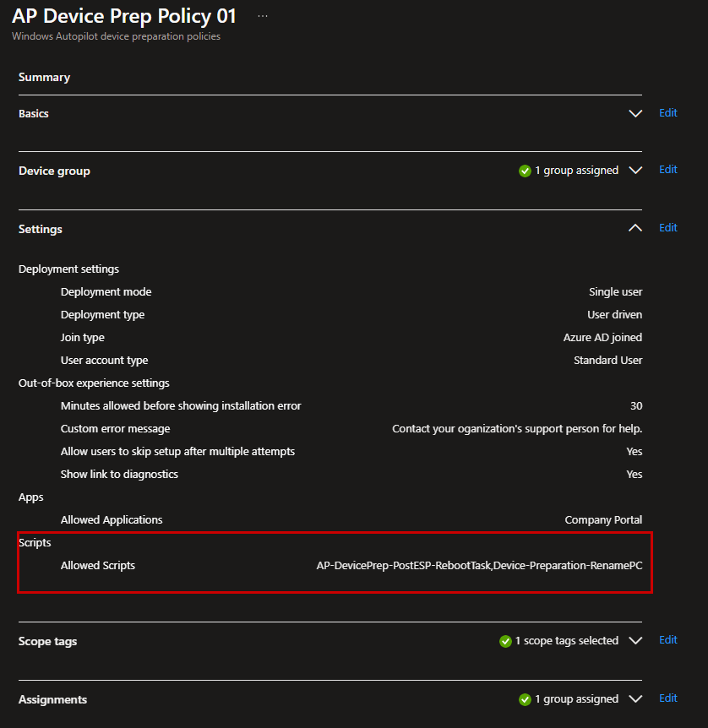Expand the Device group section chevron
Viewport: 708px width, 728px height.
635,171
